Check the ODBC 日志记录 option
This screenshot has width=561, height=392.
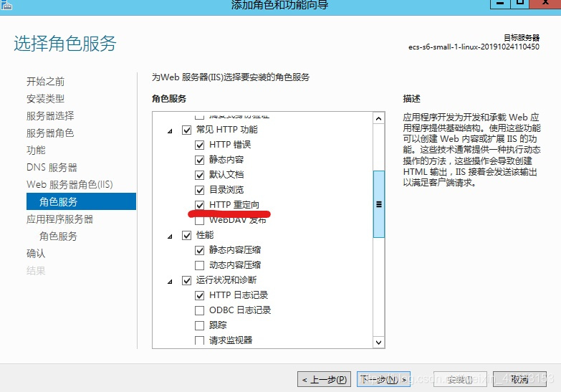pos(200,310)
